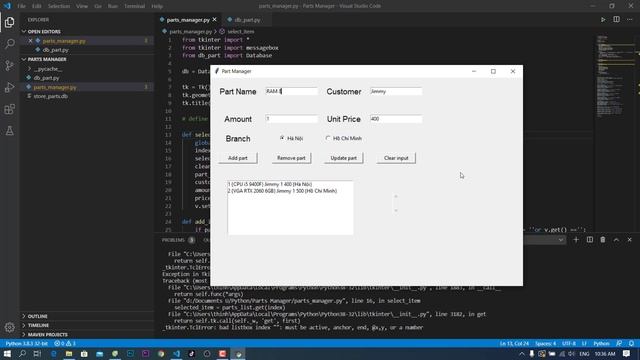Show hidden system tray icons
Image resolution: width=640 pixels, height=360 pixels.
click(x=522, y=353)
